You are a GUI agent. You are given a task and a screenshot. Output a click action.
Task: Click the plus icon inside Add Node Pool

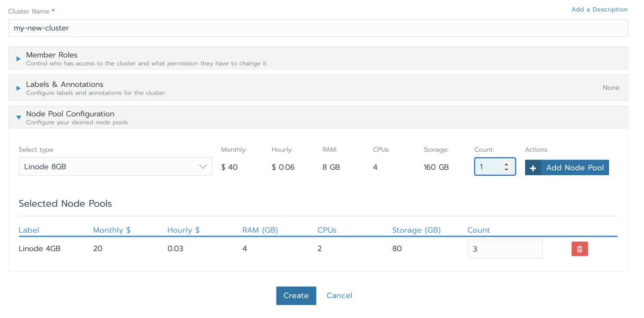pyautogui.click(x=533, y=168)
